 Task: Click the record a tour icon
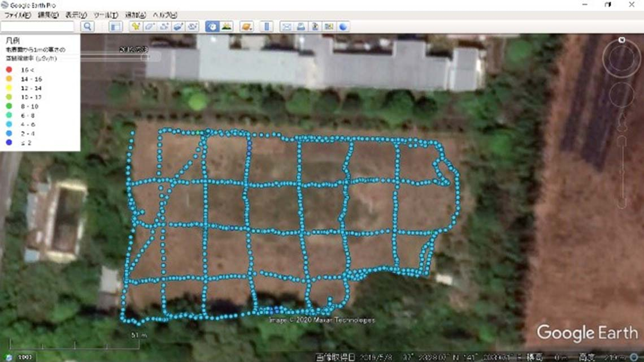pos(193,26)
